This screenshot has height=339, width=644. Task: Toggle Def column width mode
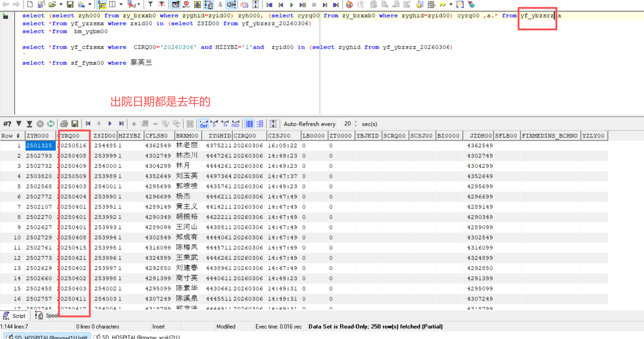tap(204, 124)
